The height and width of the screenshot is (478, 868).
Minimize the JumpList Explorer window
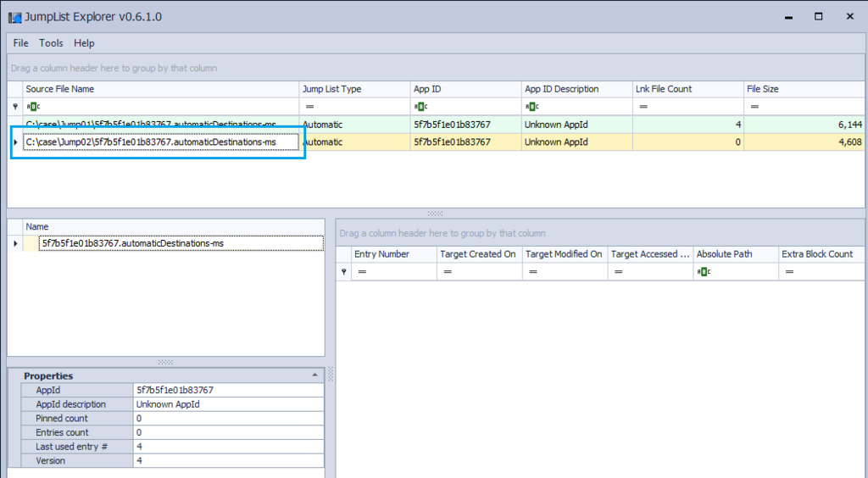tap(789, 17)
